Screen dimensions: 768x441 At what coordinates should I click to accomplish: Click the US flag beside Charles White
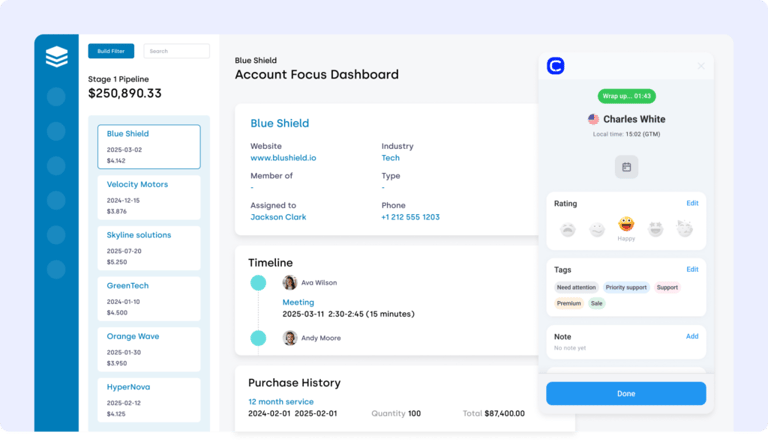point(593,119)
